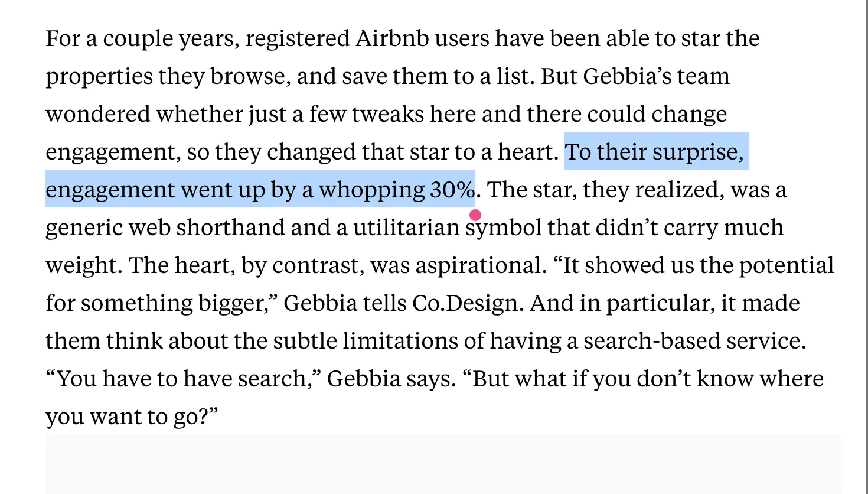Viewport: 868px width, 494px height.
Task: Click the word 'wondered' starting the third line
Action: click(x=98, y=114)
